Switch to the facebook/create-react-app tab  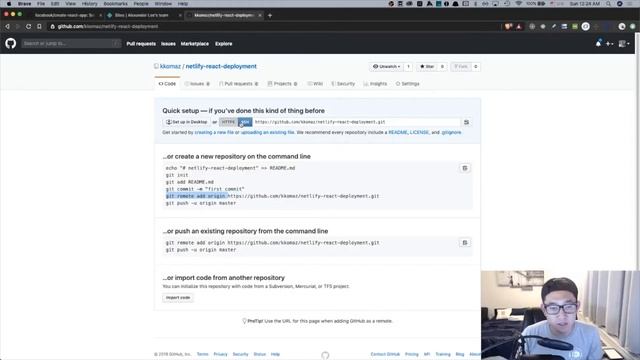(64, 16)
